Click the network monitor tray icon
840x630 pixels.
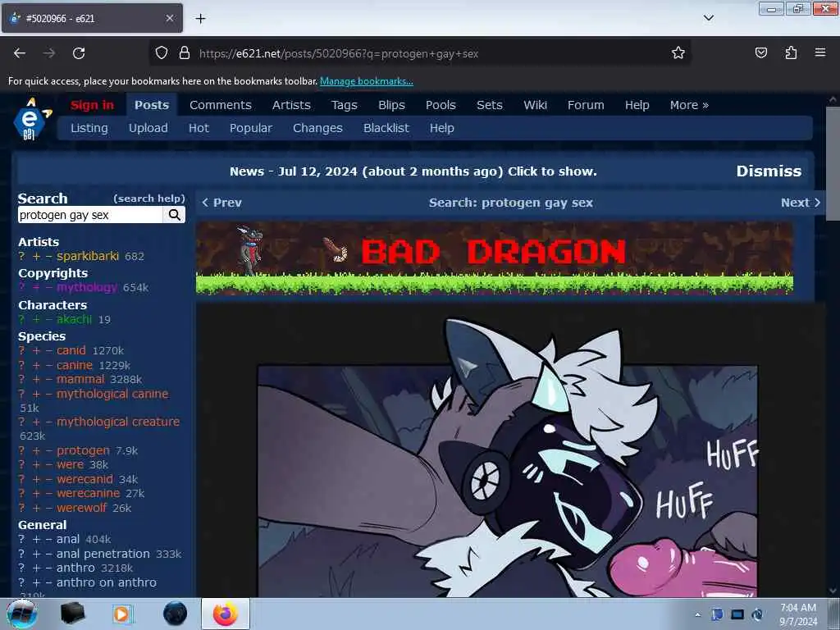pos(737,614)
